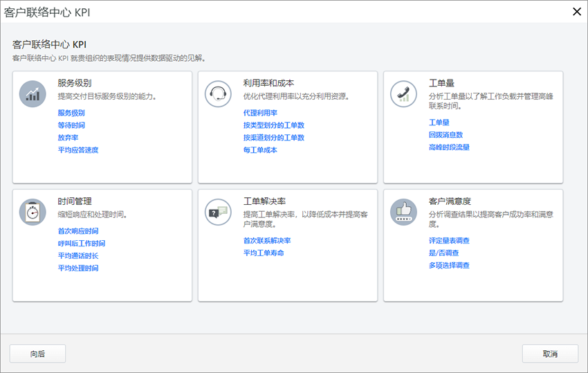Choose 首次联系解决率 link
The height and width of the screenshot is (373, 588).
[267, 241]
